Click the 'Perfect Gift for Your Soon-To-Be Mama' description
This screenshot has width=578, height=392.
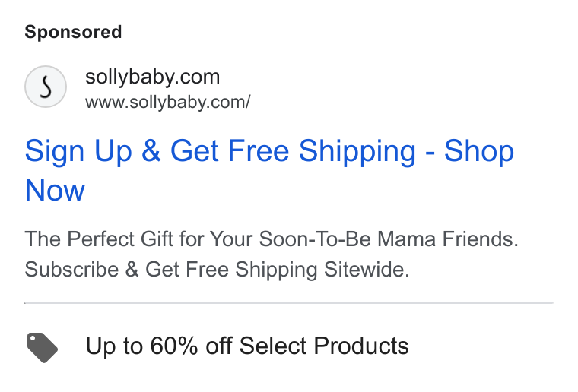(272, 239)
